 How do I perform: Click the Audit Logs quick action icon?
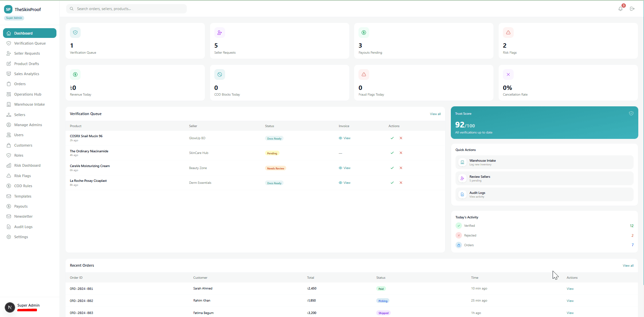(462, 194)
